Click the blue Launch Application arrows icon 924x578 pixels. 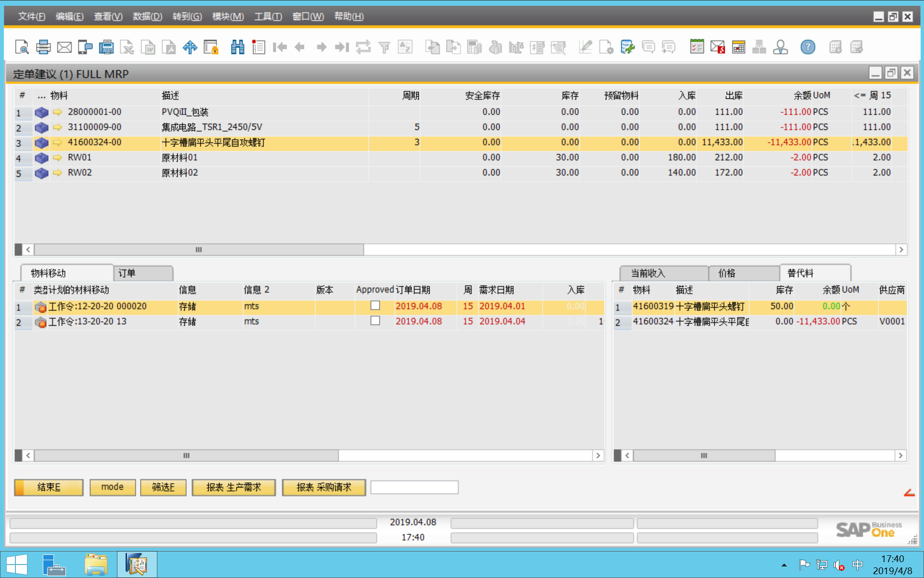click(190, 47)
